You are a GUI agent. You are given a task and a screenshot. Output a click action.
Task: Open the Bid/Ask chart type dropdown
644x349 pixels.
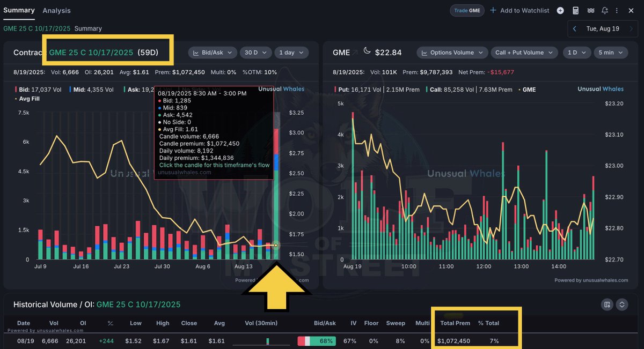coord(213,53)
